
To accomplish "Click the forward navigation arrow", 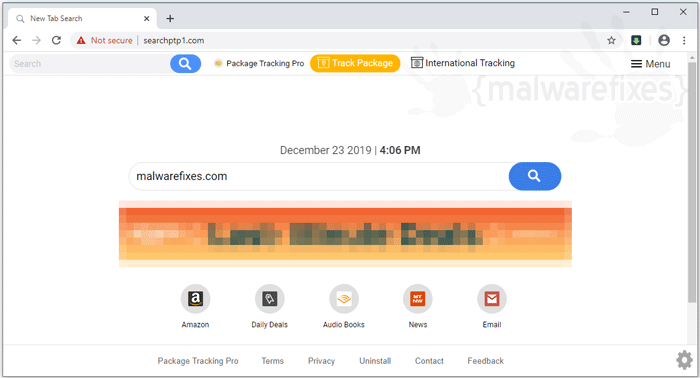I will pos(37,41).
